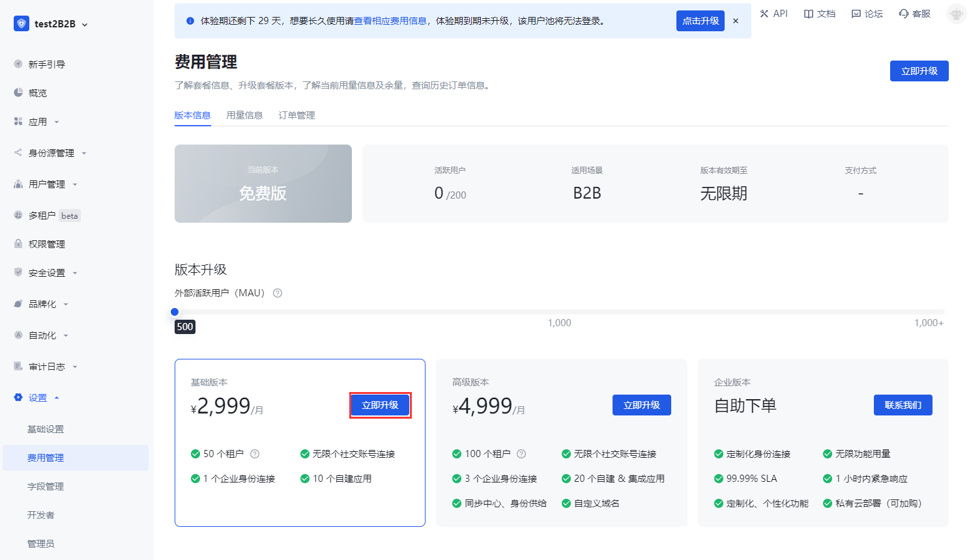Image resolution: width=969 pixels, height=560 pixels.
Task: Click 联系我们 on the 企业版本 plan
Action: coord(903,405)
